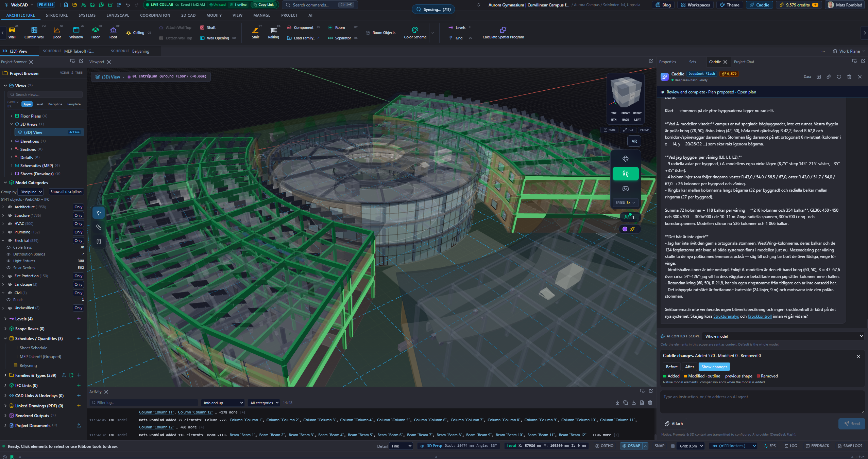Click the Caddie instruction text box
The image size is (868, 459).
click(762, 402)
